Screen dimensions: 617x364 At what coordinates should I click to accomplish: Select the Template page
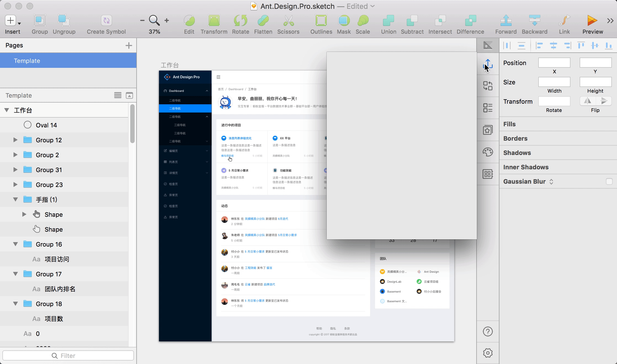tap(27, 61)
